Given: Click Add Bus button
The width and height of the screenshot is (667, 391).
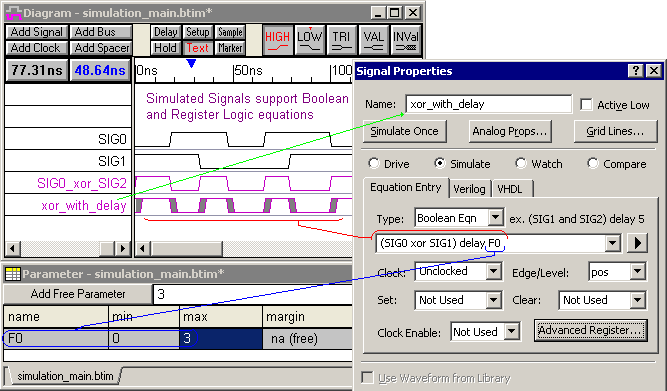Looking at the screenshot, I should click(101, 32).
